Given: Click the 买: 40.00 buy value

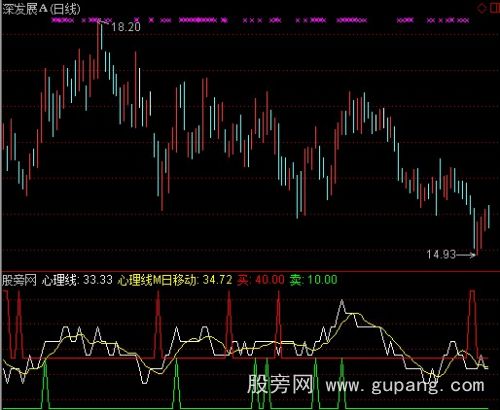Looking at the screenshot, I should pyautogui.click(x=261, y=280).
